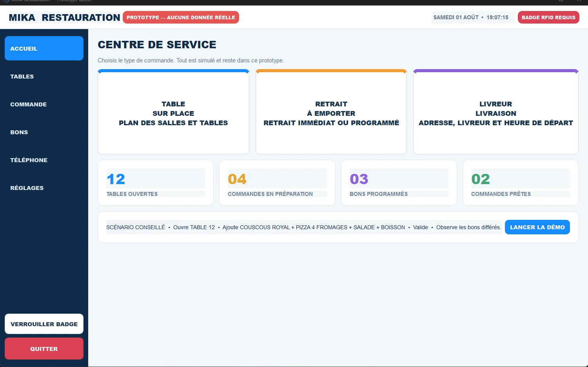Click the red QUITTER button
This screenshot has width=588, height=367.
[x=44, y=349]
